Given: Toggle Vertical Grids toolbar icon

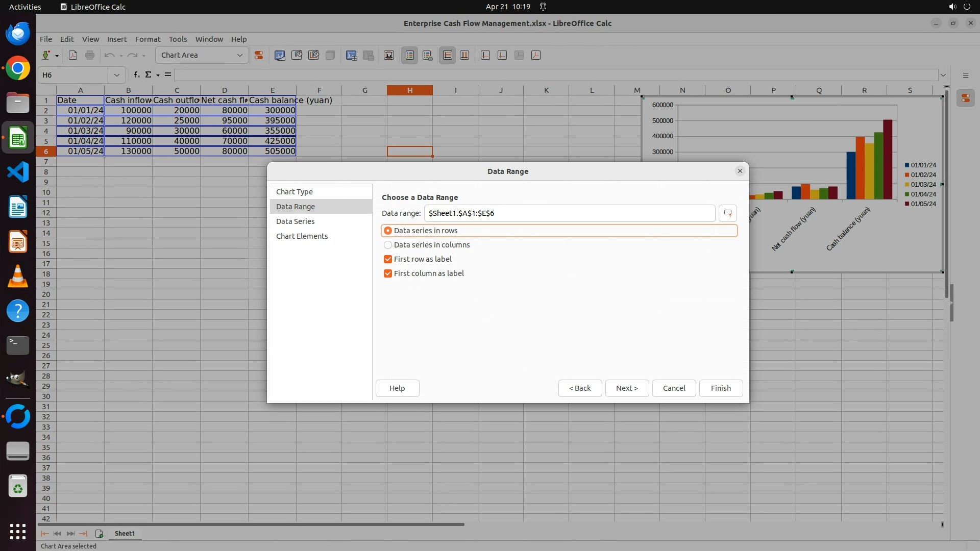Looking at the screenshot, I should 464,55.
